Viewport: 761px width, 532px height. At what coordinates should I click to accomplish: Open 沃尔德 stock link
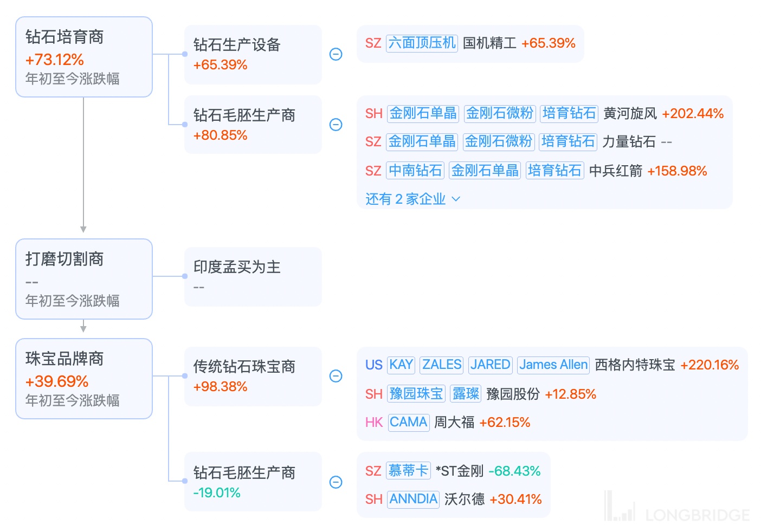click(464, 499)
